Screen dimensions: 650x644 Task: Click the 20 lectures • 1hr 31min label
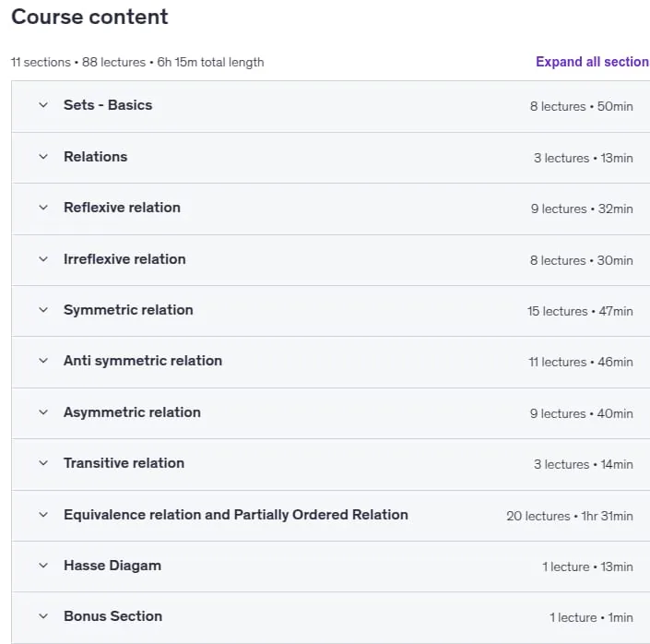570,516
